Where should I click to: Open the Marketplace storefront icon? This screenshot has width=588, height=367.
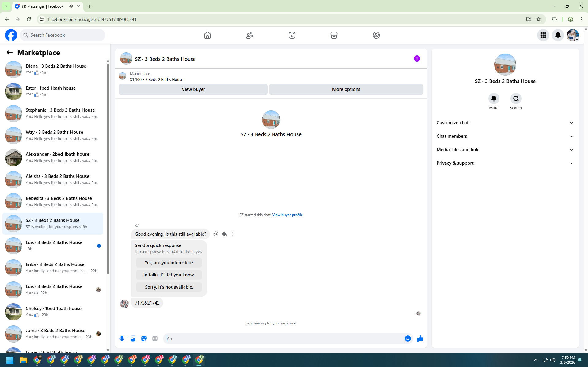coord(334,35)
